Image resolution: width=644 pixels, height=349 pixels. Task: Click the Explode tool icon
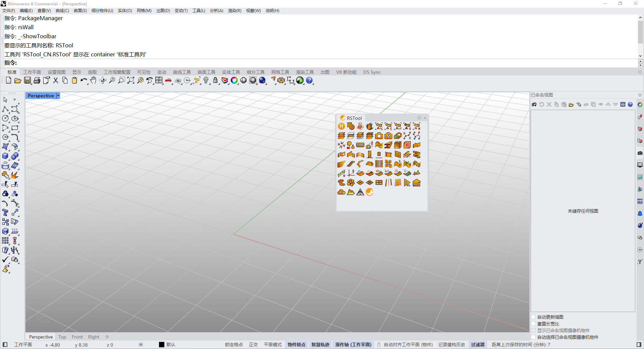coord(14,175)
